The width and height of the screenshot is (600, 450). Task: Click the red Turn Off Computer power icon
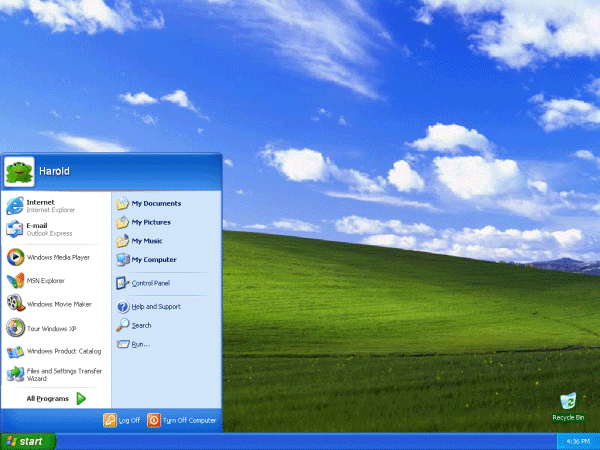pos(154,420)
